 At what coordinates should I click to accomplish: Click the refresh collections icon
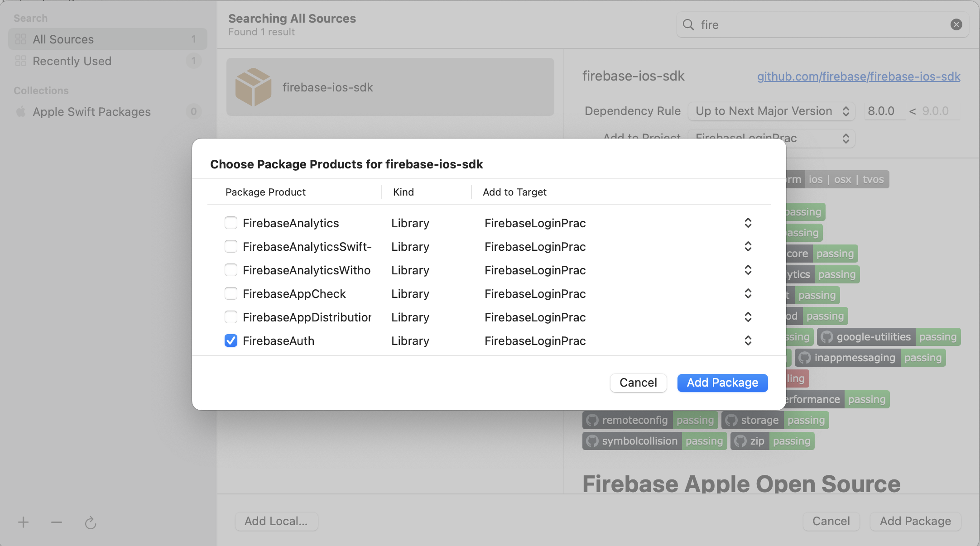[x=91, y=523]
